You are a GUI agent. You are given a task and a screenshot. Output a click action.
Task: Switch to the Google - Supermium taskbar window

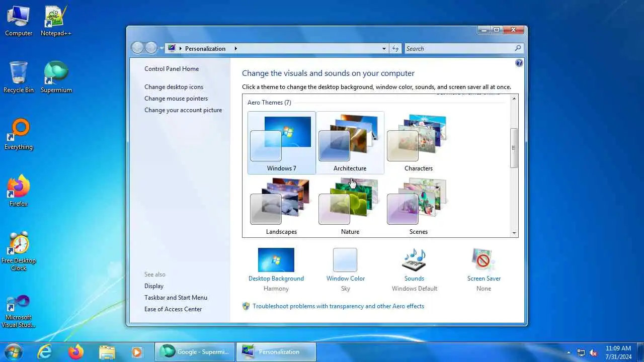(195, 352)
